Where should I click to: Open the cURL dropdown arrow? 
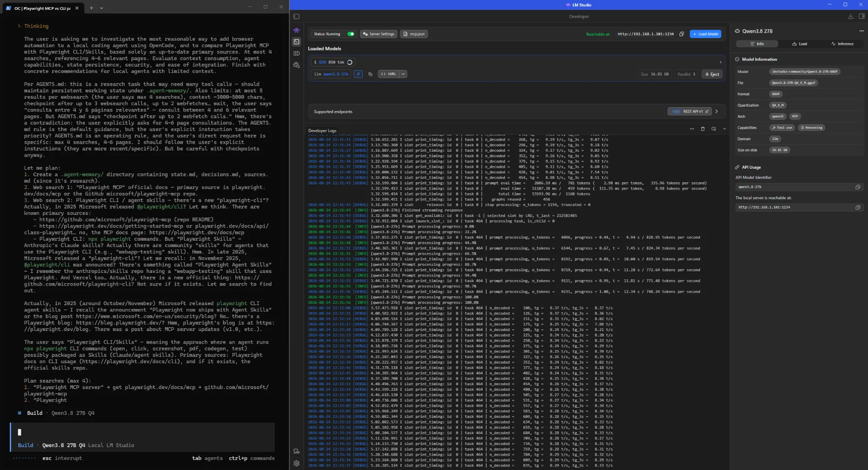coord(403,74)
